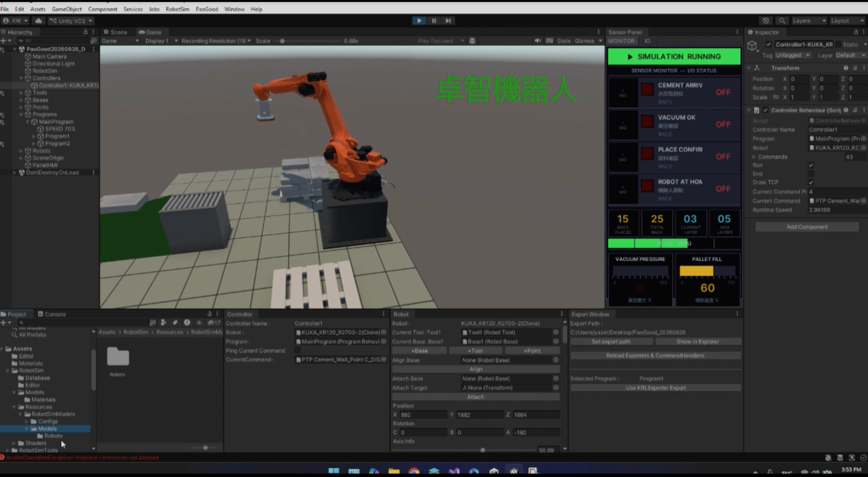The image size is (868, 477).
Task: Click the Project search by type icon
Action: coord(163,322)
